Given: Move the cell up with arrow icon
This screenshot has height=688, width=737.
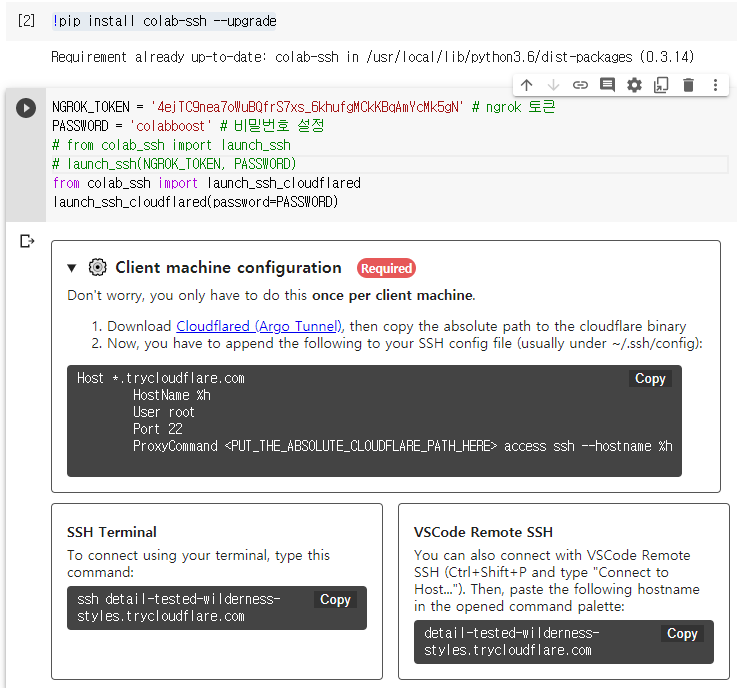Looking at the screenshot, I should coord(526,86).
